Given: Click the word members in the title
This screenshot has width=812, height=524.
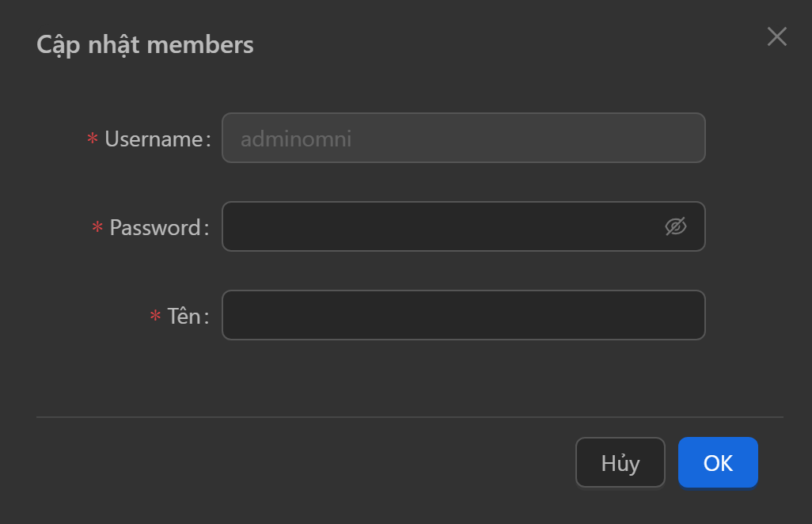Looking at the screenshot, I should click(x=200, y=44).
